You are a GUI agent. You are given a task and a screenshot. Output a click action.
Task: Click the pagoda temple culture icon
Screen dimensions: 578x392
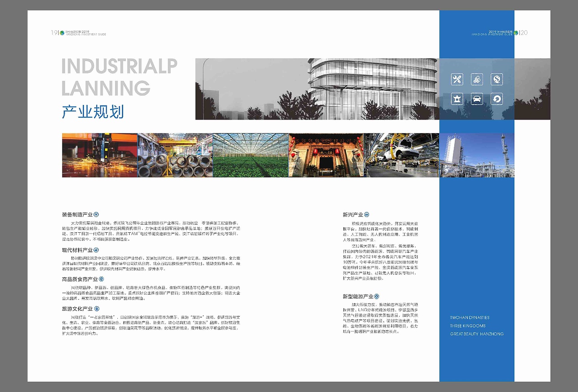(457, 99)
